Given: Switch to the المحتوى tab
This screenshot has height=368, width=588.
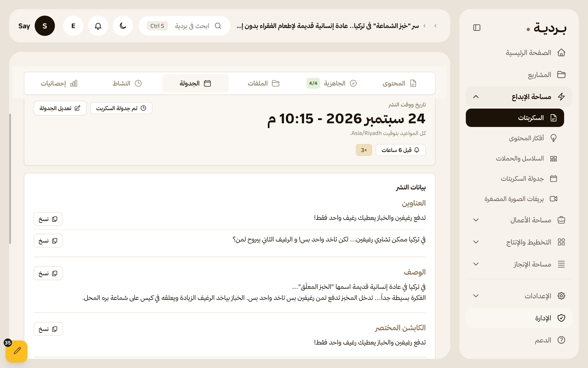Looking at the screenshot, I should (x=399, y=83).
